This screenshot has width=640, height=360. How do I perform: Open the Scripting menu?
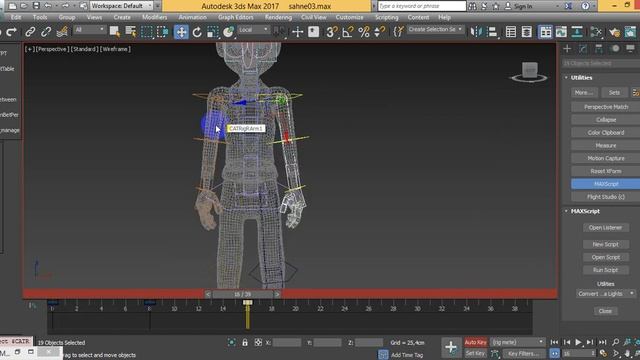coord(387,18)
